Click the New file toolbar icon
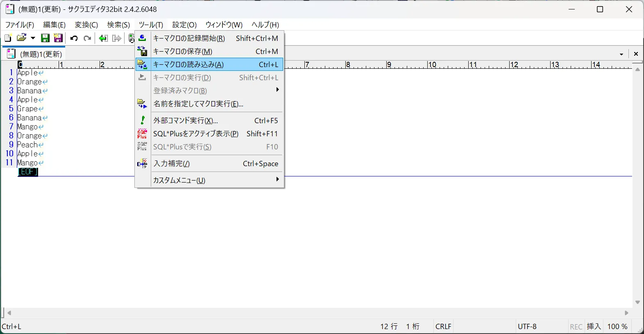 (8, 38)
